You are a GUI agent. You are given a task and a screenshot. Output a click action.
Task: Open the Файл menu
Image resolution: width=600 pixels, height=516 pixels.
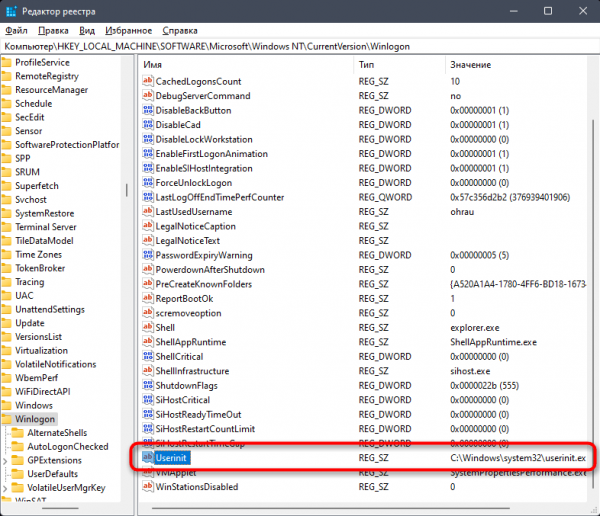pos(16,31)
